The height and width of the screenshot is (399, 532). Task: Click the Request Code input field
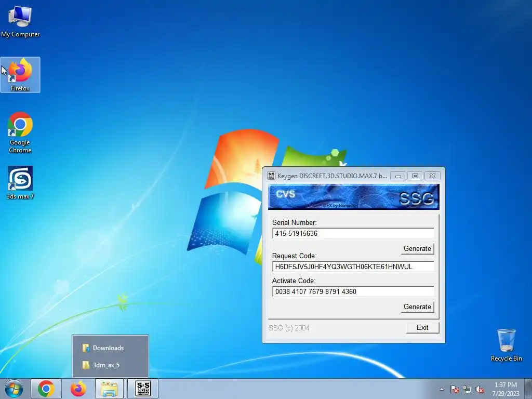tap(353, 267)
